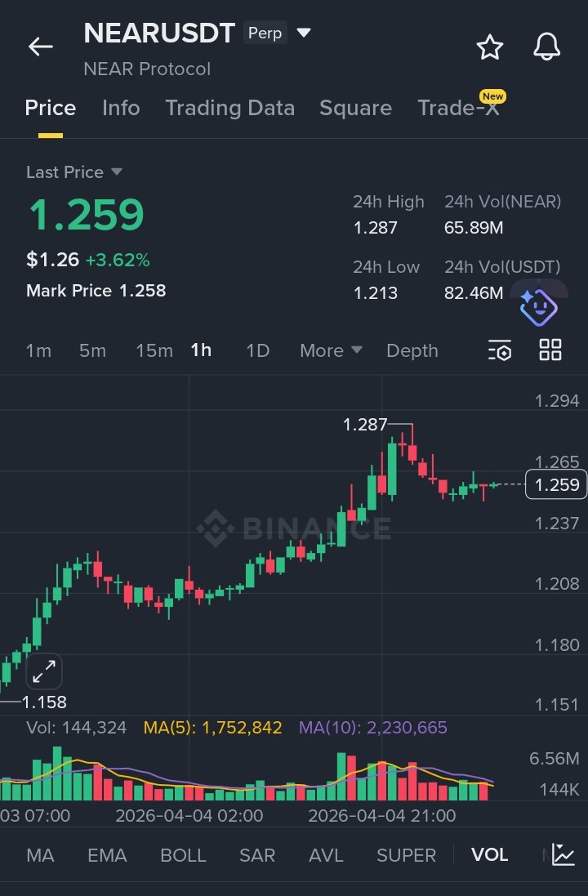Screen dimensions: 588x896
Task: Open price alert bell icon
Action: click(x=547, y=47)
